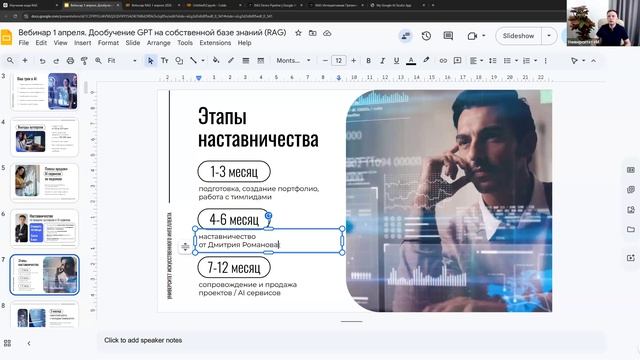Screen dimensions: 640x360
Task: Open the View menu
Action: tap(60, 43)
